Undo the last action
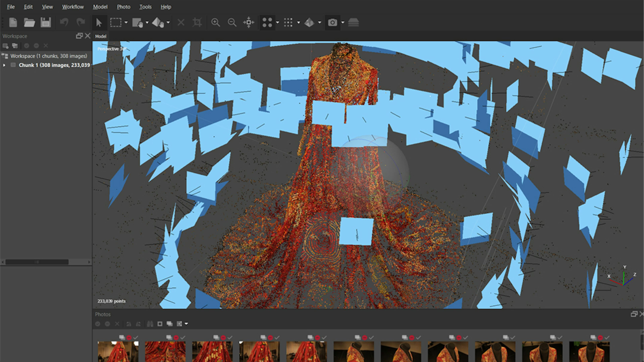 pyautogui.click(x=64, y=23)
